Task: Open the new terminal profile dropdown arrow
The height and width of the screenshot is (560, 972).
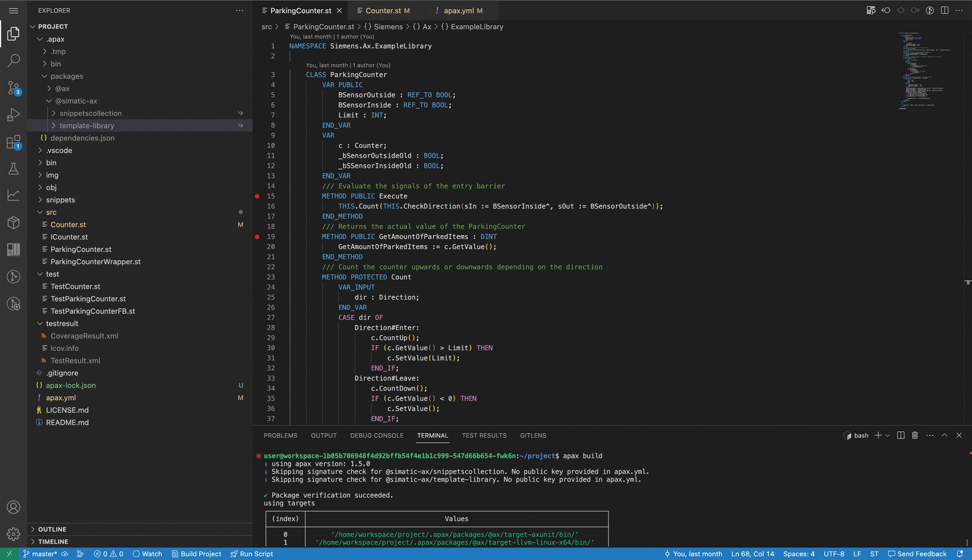Action: tap(888, 436)
